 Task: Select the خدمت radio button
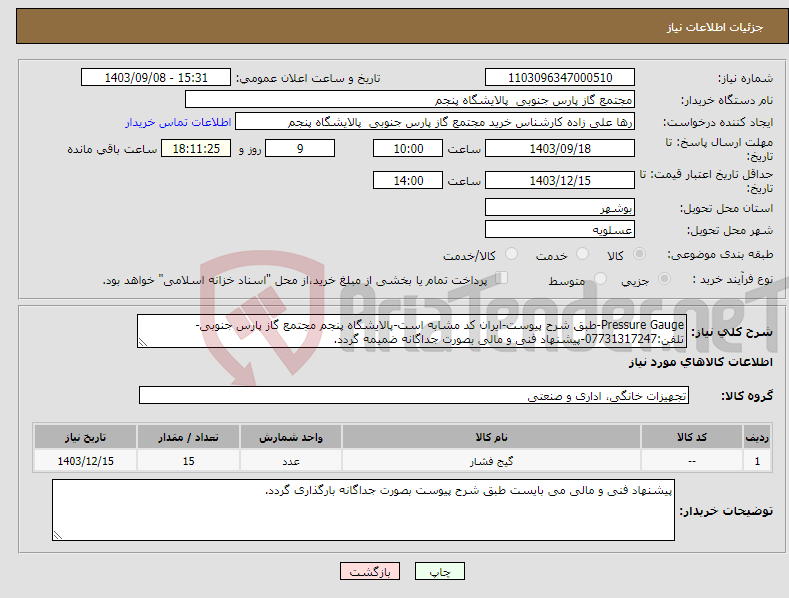tap(582, 254)
